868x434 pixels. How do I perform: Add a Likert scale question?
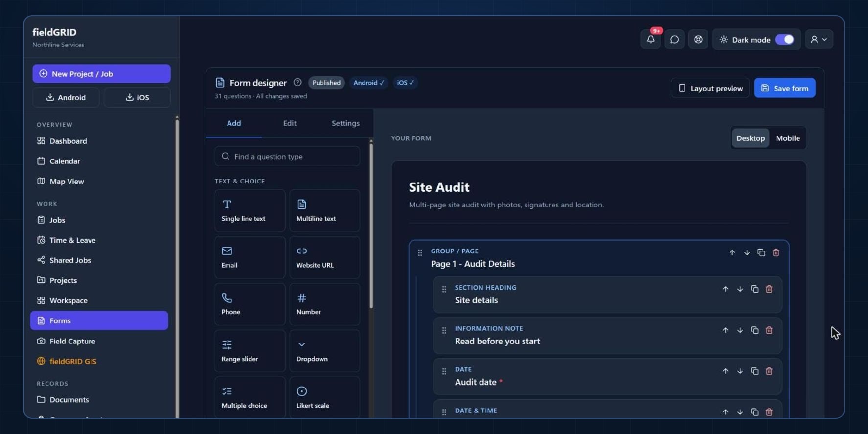(324, 397)
